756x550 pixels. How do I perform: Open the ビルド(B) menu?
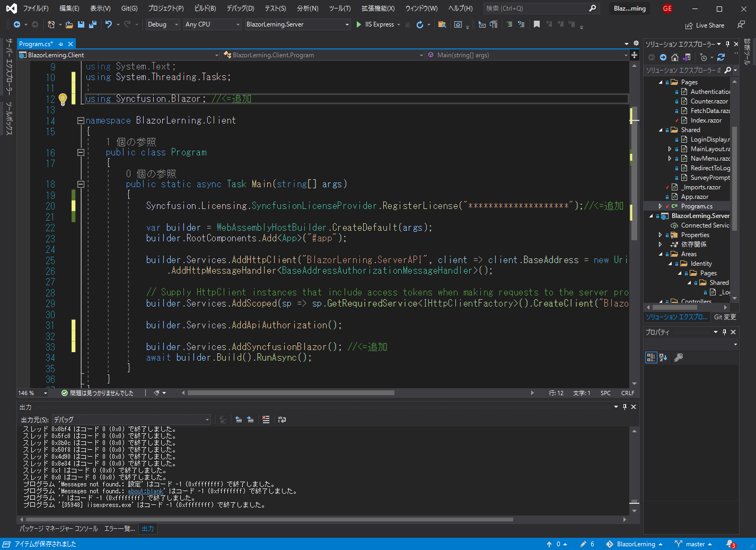(x=205, y=8)
